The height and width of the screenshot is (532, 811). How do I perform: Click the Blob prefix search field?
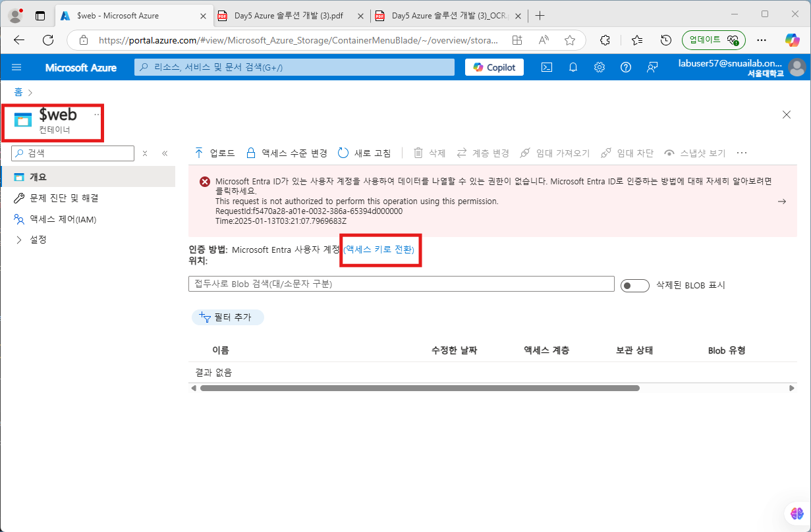click(x=401, y=284)
